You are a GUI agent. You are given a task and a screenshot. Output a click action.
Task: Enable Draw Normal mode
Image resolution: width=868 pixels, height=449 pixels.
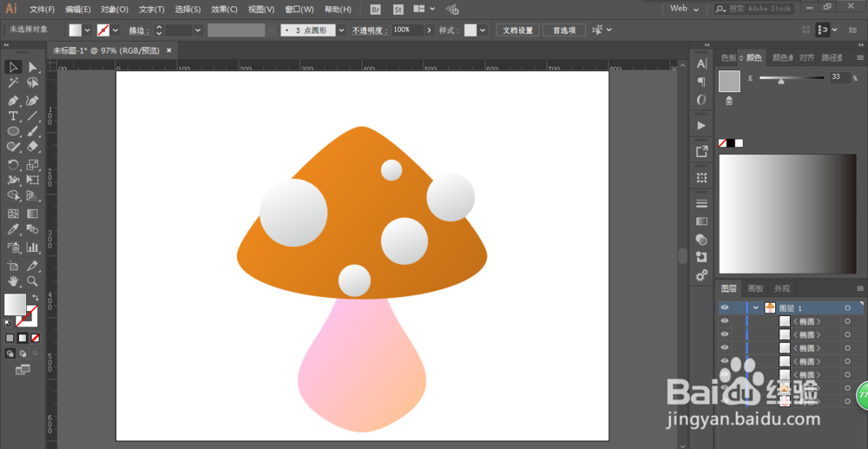(10, 353)
